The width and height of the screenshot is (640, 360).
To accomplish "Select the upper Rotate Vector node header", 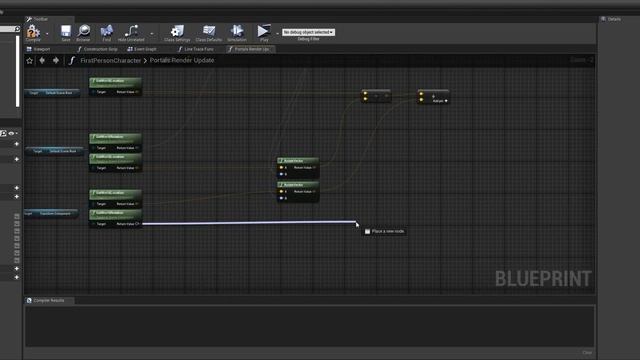I will tap(298, 161).
